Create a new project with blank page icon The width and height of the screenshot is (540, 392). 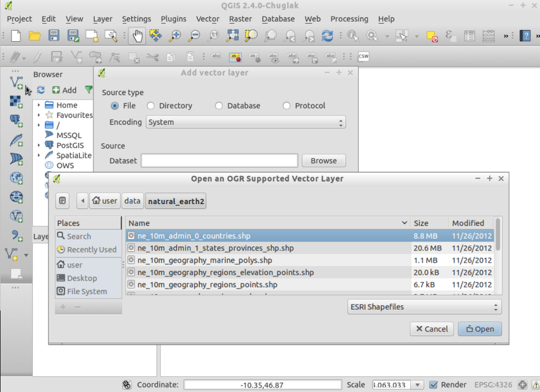(16, 35)
